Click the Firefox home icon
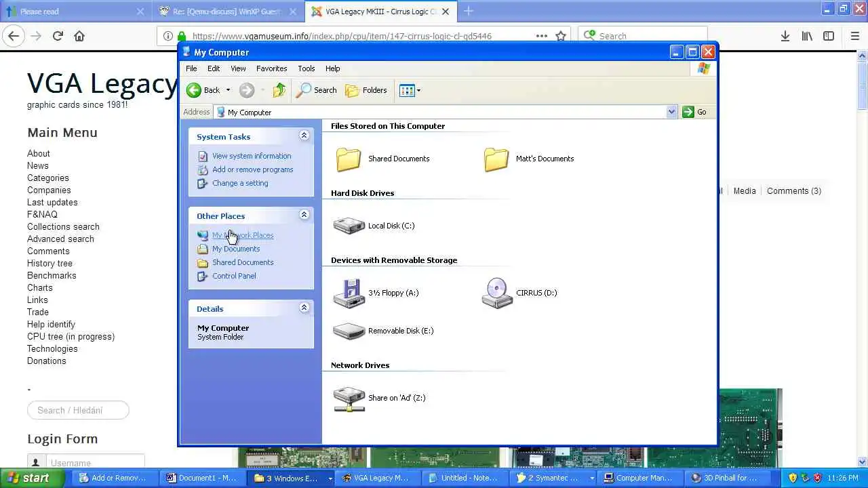The height and width of the screenshot is (488, 868). coord(79,36)
